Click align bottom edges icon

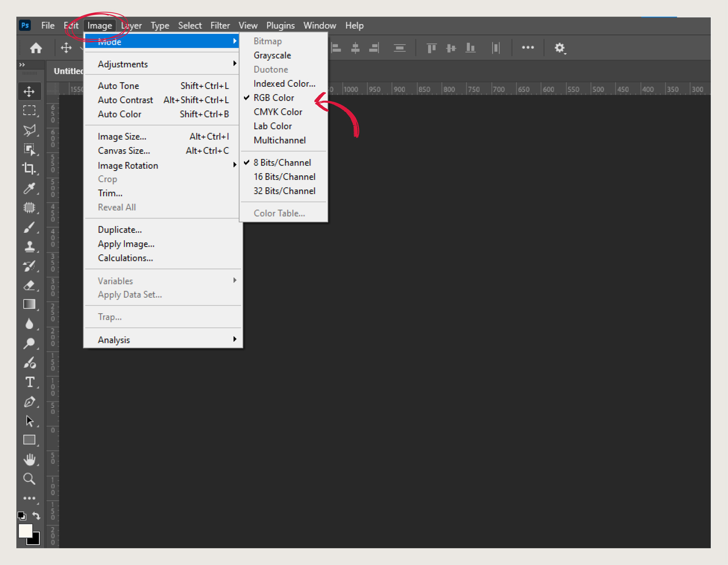point(470,48)
